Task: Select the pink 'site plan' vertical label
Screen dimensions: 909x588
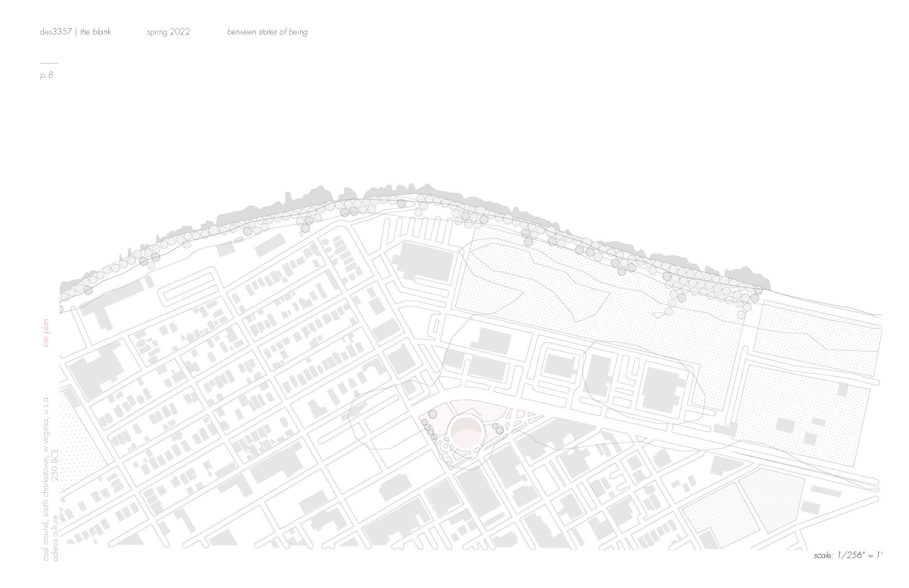Action: click(46, 332)
